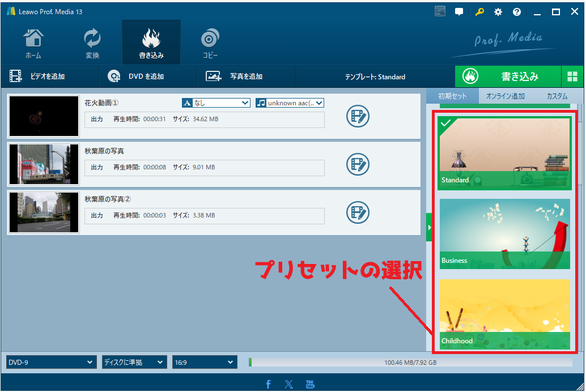The width and height of the screenshot is (586, 392).
Task: Collapse the template panel with green arrow
Action: 429,227
